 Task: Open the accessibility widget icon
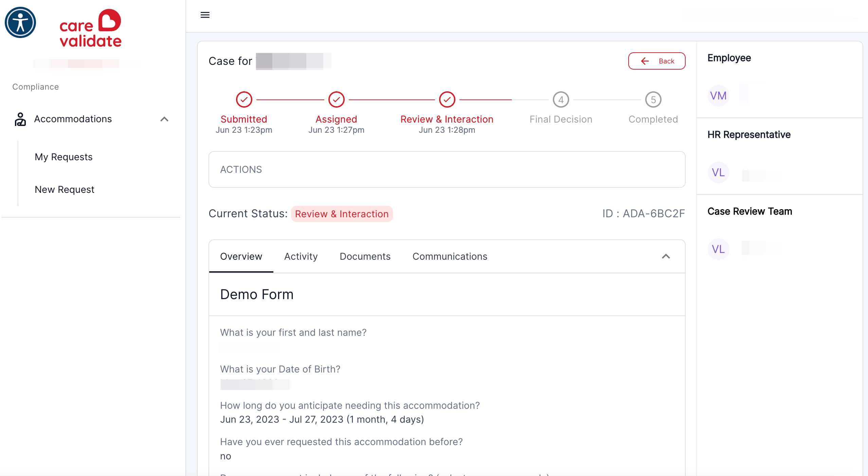click(20, 23)
